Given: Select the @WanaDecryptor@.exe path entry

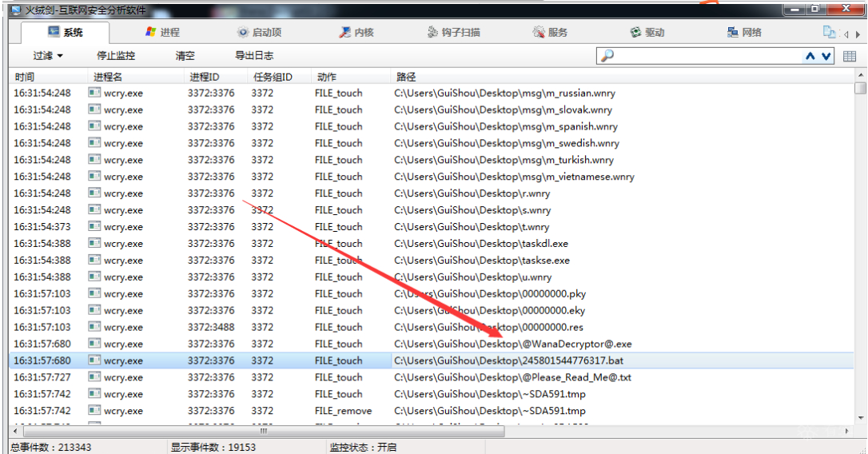Looking at the screenshot, I should pos(512,344).
